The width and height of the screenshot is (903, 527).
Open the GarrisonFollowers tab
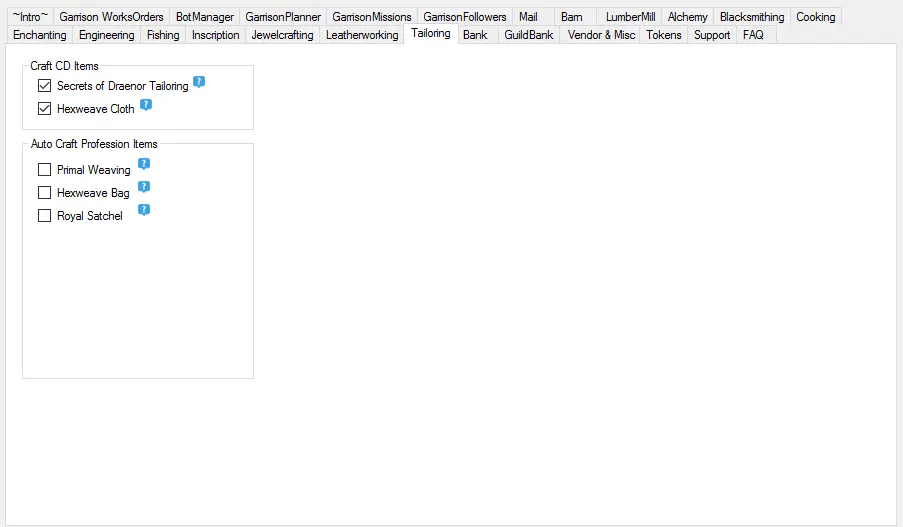(x=465, y=17)
